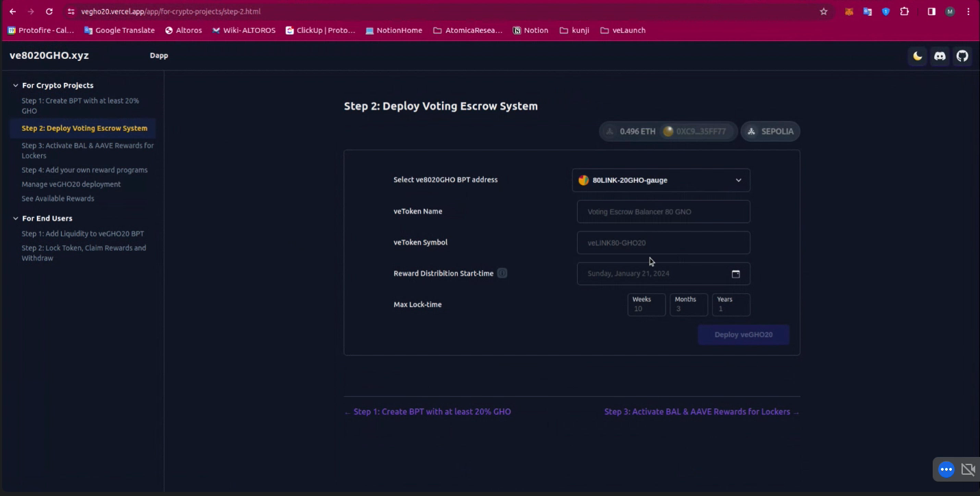
Task: Select Step 2: Deploy Voting Escrow System
Action: click(84, 128)
